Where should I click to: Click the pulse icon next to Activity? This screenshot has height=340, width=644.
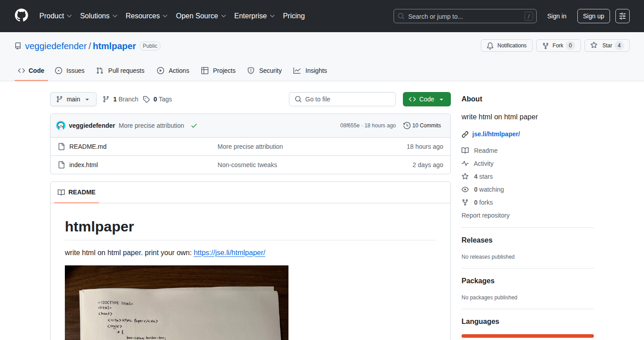(465, 164)
